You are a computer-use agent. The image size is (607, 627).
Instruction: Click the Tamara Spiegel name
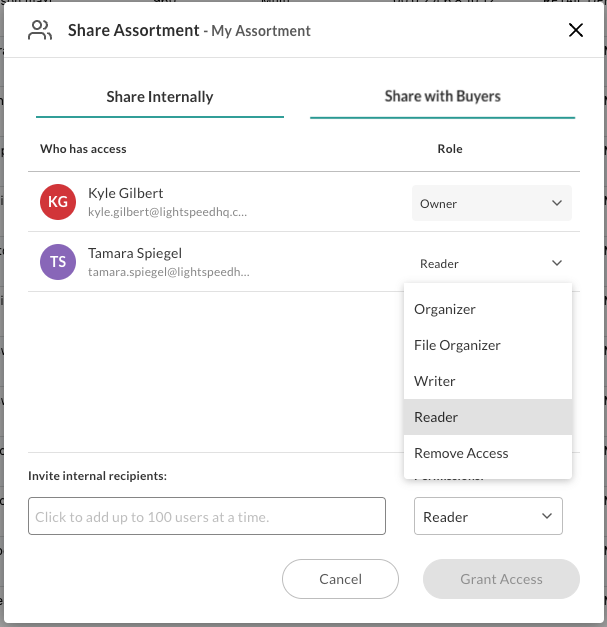(x=135, y=253)
